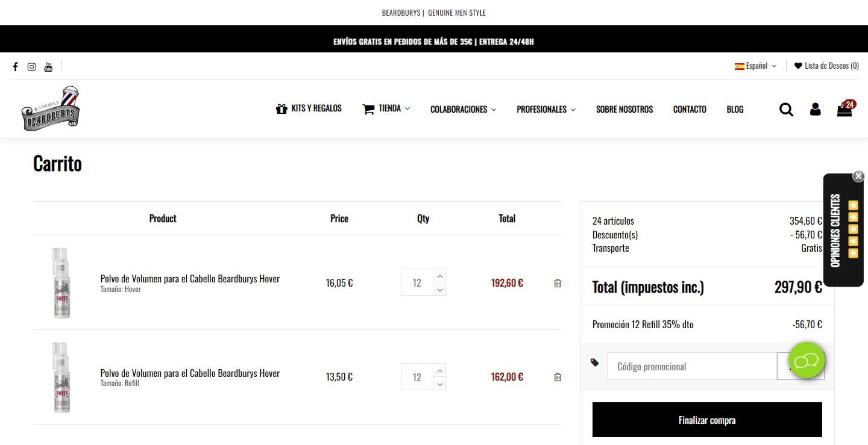
Task: Click the Finalizar compra button
Action: coord(707,420)
